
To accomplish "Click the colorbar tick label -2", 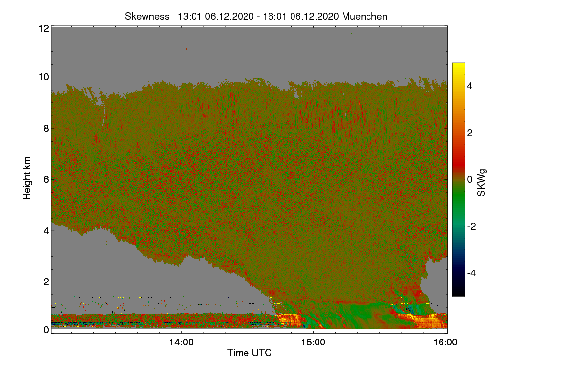I will [472, 226].
